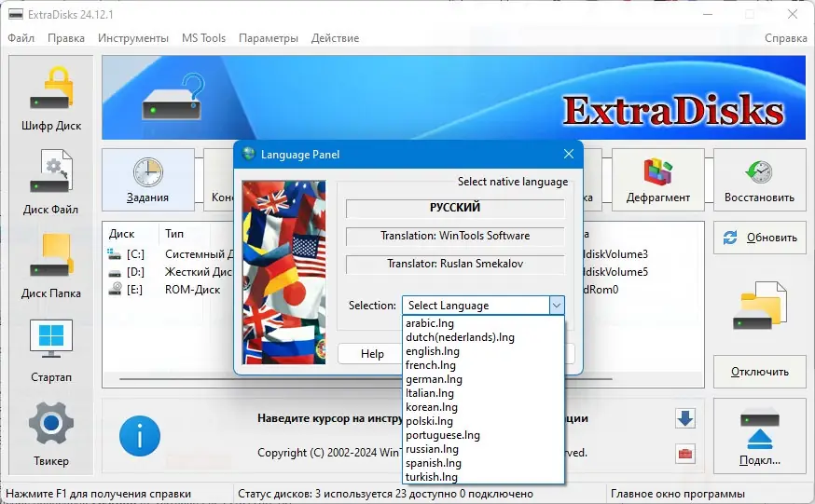This screenshot has width=815, height=504.
Task: Click the disk question mark banner icon
Action: click(173, 97)
